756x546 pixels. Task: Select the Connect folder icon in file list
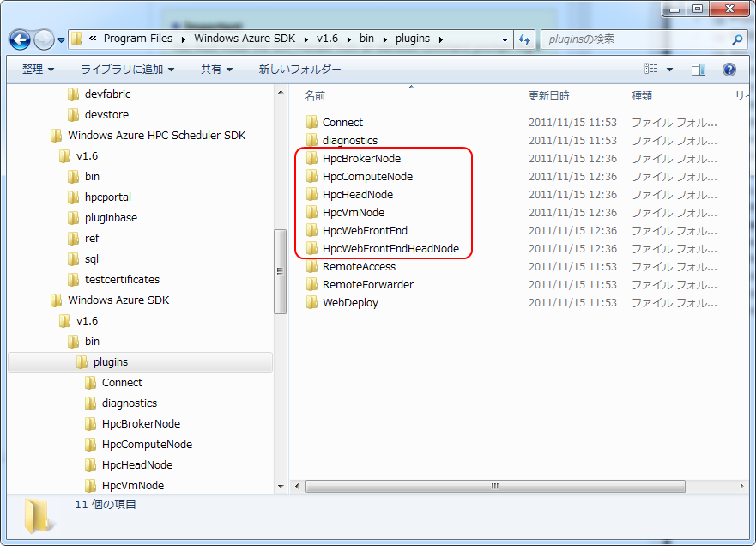tap(311, 122)
